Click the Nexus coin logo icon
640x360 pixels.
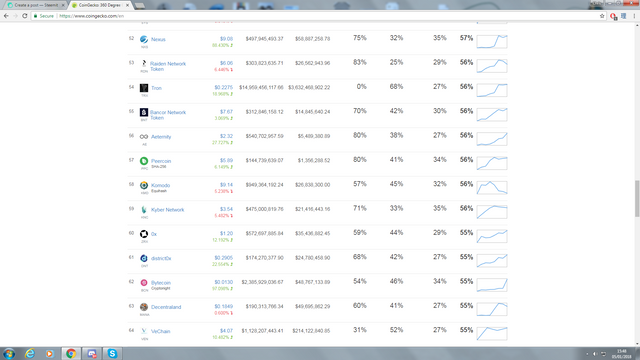tap(144, 39)
